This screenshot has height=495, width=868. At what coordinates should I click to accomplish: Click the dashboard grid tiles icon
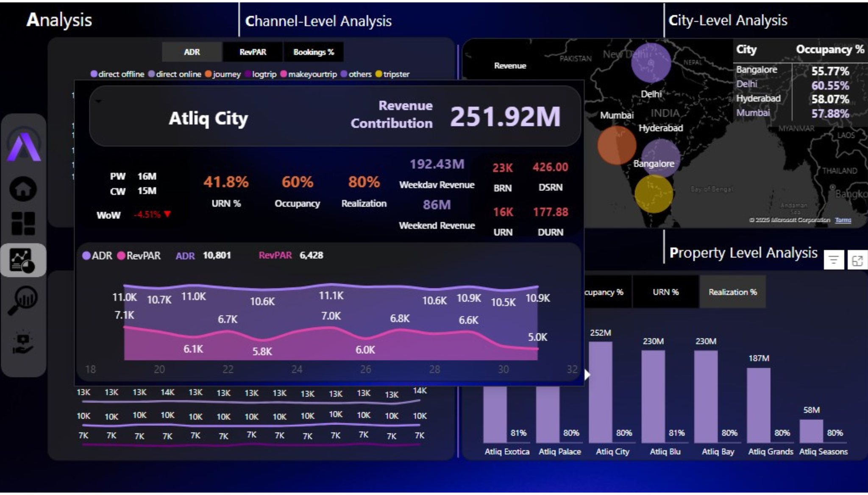23,223
